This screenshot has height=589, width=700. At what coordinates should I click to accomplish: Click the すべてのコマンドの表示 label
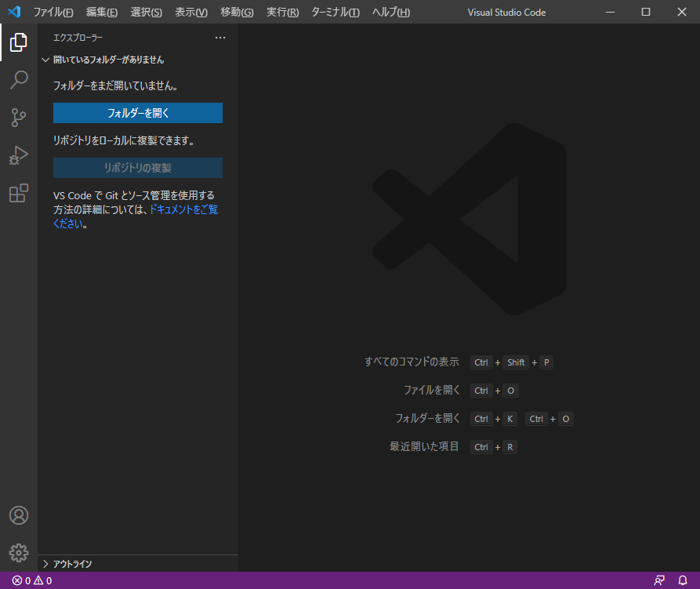[412, 362]
